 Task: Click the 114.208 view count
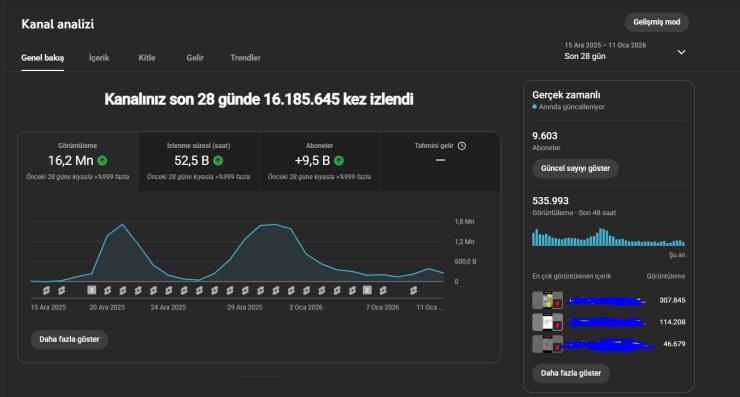pos(672,322)
